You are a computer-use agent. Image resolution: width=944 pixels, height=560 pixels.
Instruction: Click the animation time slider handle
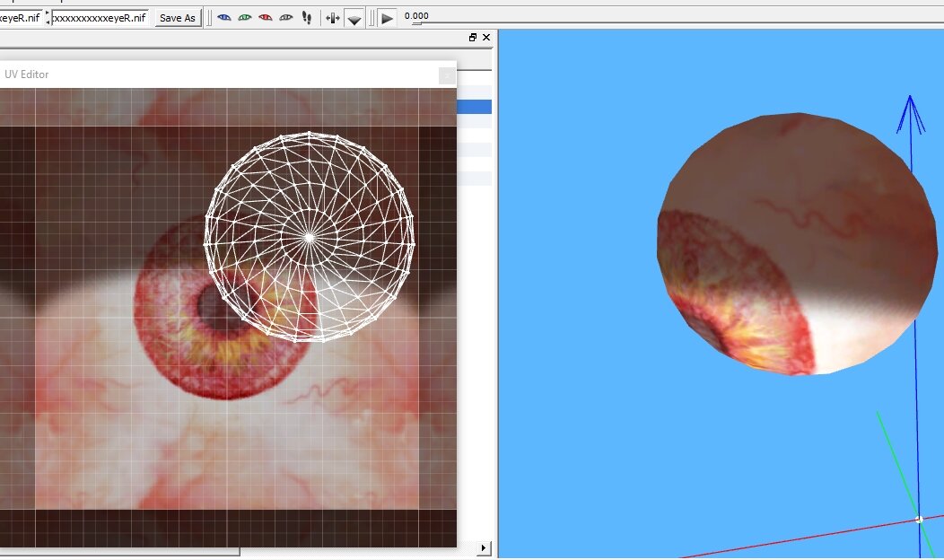pos(416,22)
